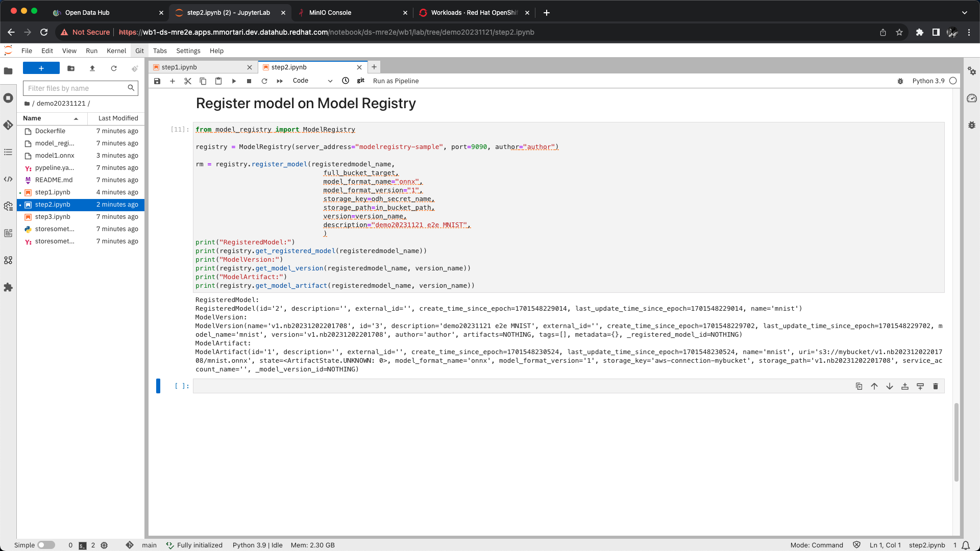Screen dimensions: 980x551
Task: Delete the empty cell with the trash icon
Action: 935,386
